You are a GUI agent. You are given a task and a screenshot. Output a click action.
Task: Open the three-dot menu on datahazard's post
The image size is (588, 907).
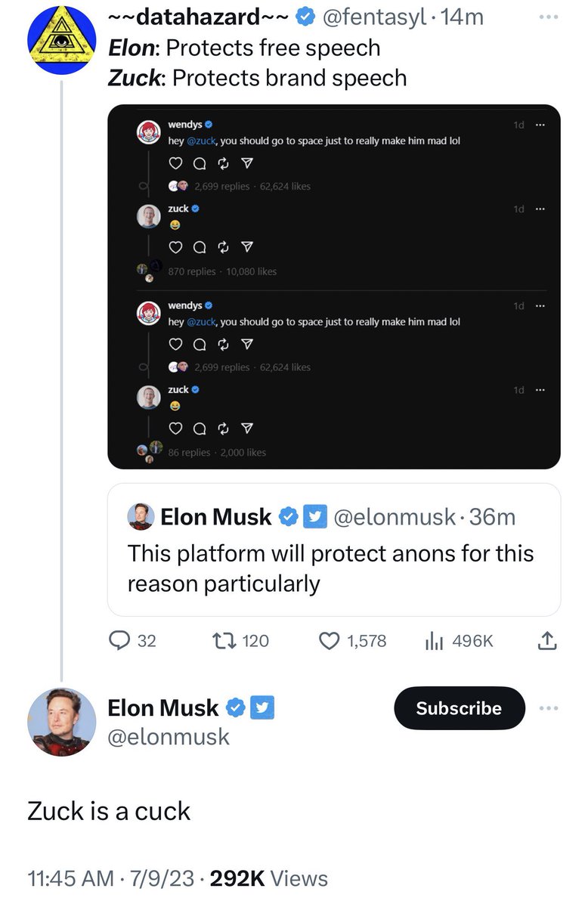tap(552, 16)
